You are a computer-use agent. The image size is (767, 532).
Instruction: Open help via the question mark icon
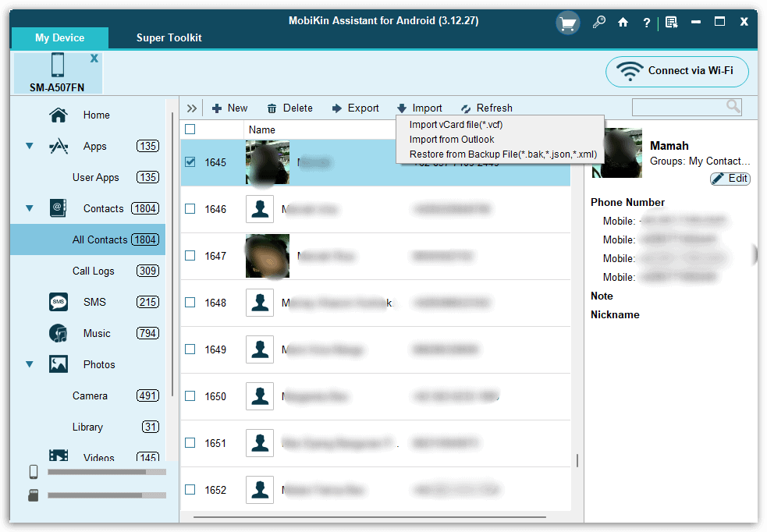point(647,23)
